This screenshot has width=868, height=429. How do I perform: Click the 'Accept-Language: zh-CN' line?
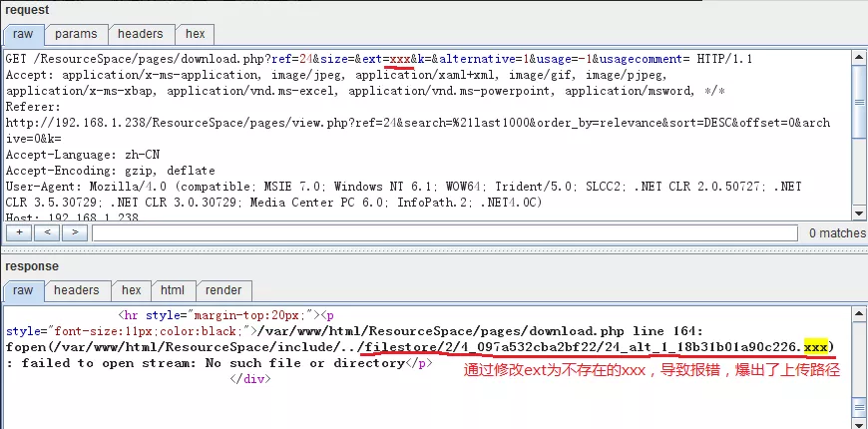point(83,155)
